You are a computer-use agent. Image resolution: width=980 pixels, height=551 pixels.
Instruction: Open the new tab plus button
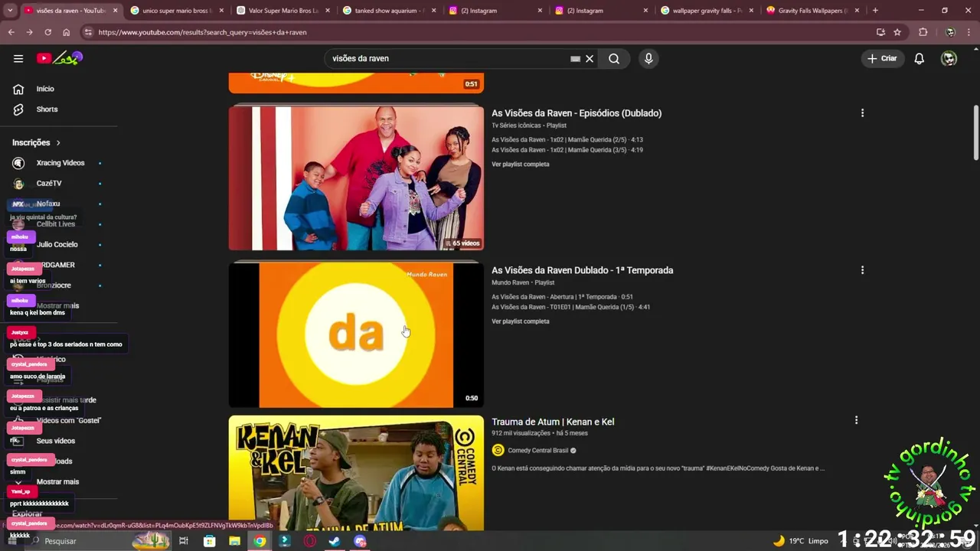click(875, 11)
